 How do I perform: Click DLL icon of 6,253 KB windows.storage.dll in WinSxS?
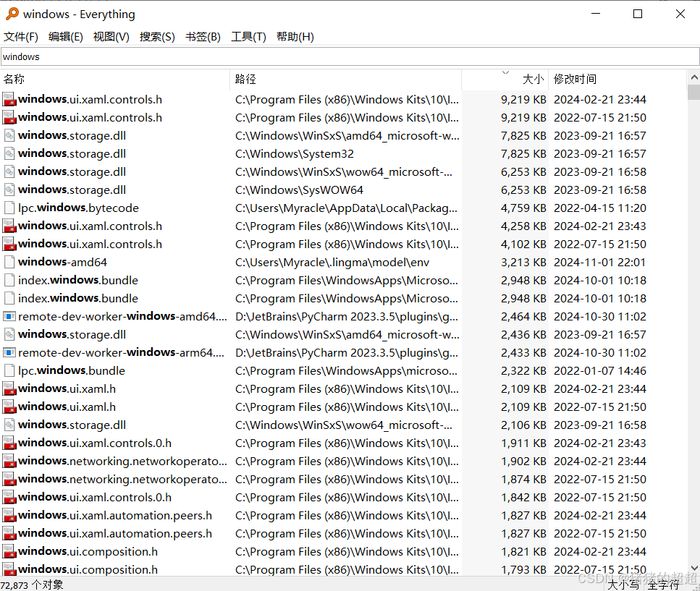[x=9, y=171]
